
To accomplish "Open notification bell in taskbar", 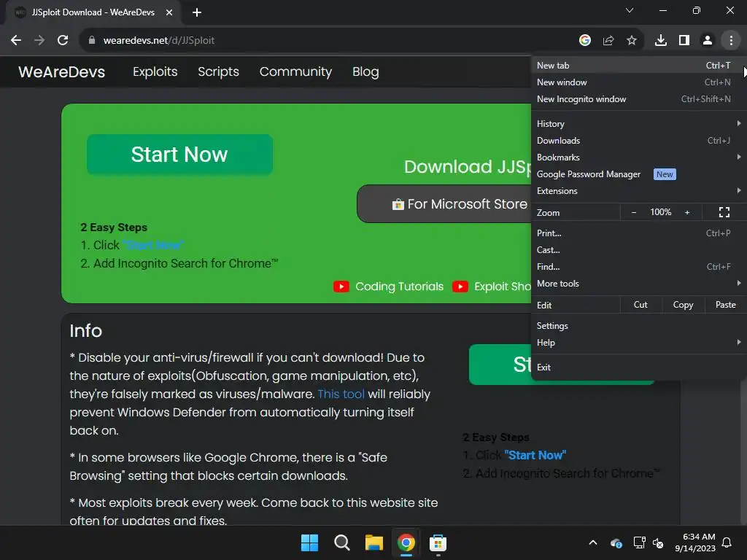I will click(x=727, y=542).
